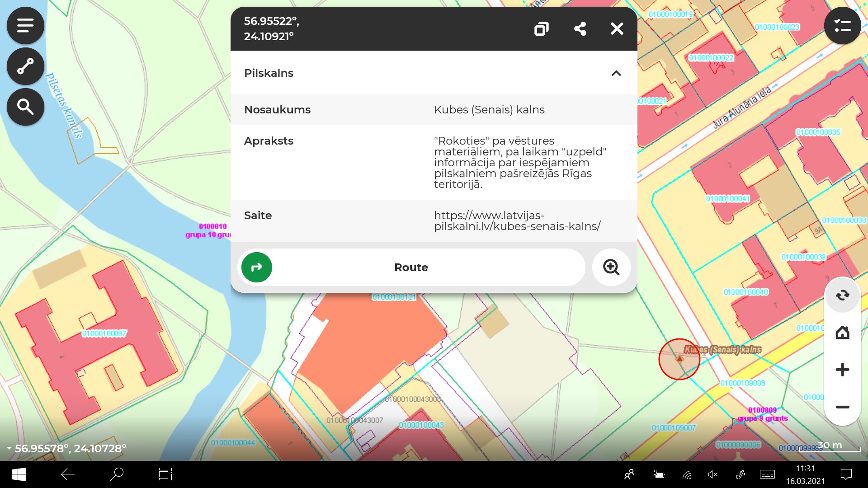Image resolution: width=868 pixels, height=488 pixels.
Task: Zoom to feature with magnifier plus
Action: 611,267
